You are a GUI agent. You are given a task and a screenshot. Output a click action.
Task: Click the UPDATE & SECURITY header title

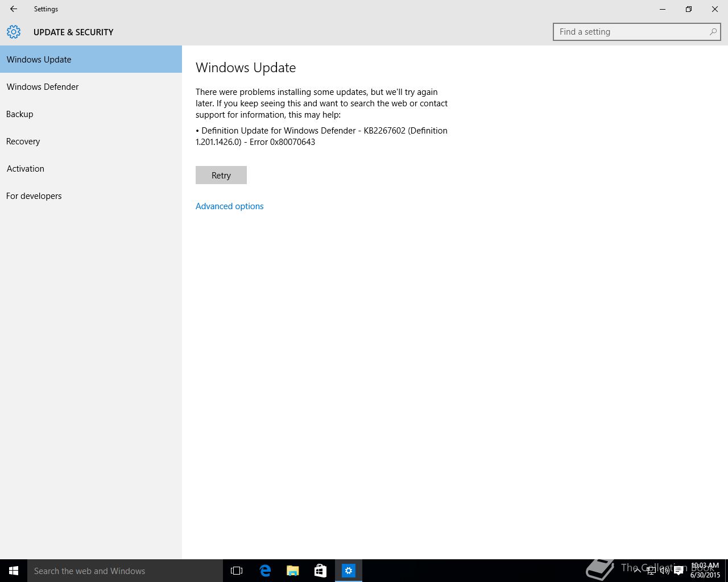pyautogui.click(x=73, y=32)
